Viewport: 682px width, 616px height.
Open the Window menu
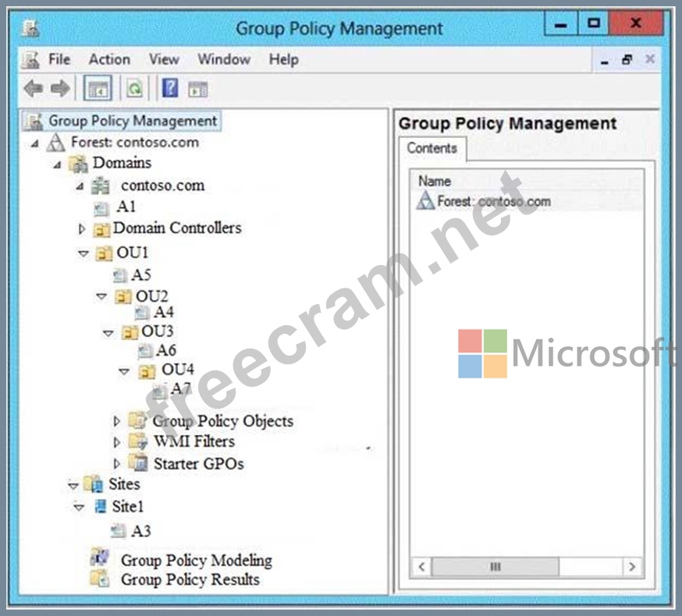[x=224, y=59]
